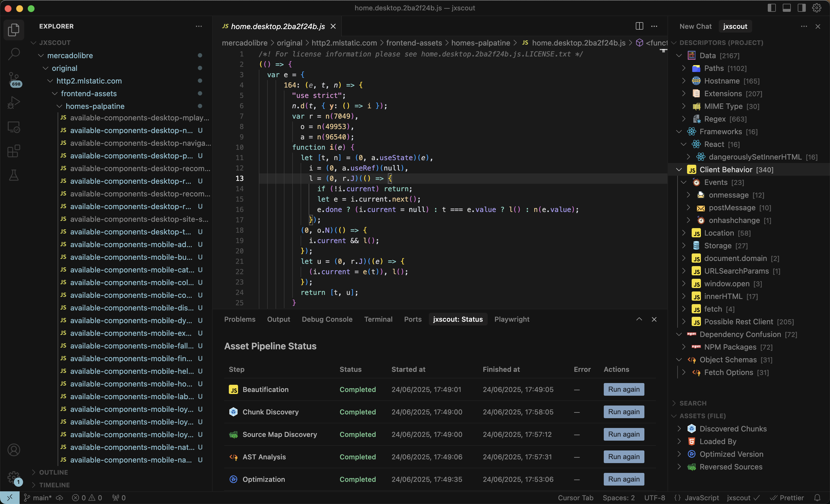Close the home.desktop.2ba2f24b.js tab
Image resolution: width=830 pixels, height=504 pixels.
(333, 26)
